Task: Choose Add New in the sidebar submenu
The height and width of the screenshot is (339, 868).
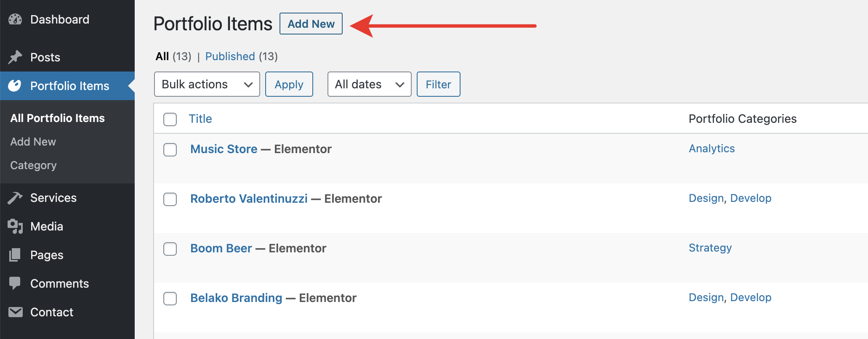Action: point(33,142)
